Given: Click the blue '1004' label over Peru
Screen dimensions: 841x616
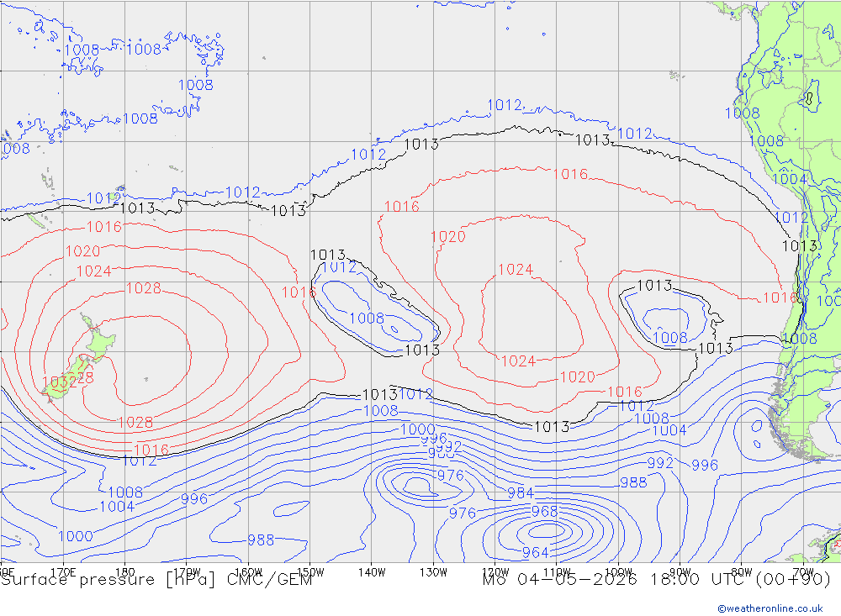Looking at the screenshot, I should [x=790, y=179].
